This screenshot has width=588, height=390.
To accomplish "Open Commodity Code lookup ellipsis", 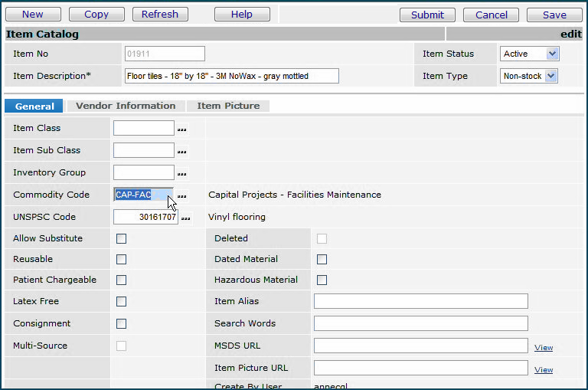I will (x=182, y=195).
